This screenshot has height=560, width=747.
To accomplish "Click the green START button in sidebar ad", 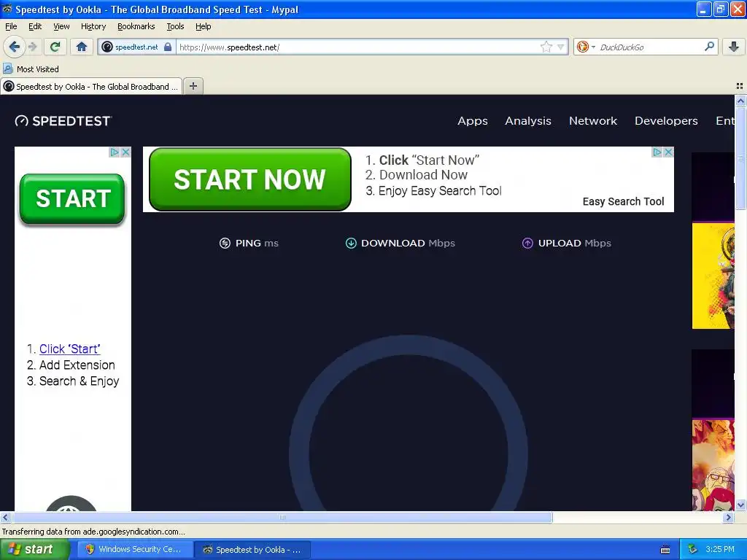I will 72,198.
